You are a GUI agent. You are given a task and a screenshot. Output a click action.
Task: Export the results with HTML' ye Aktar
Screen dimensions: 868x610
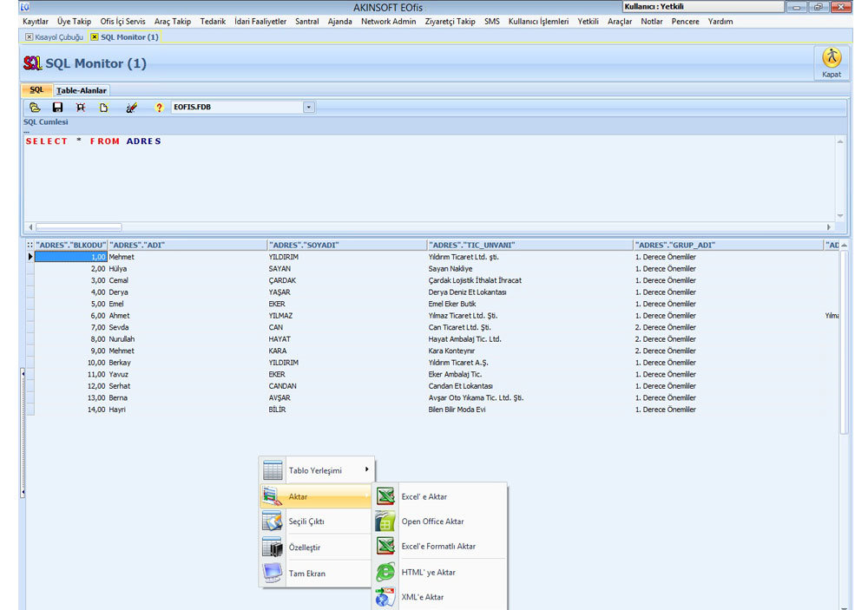(x=440, y=573)
